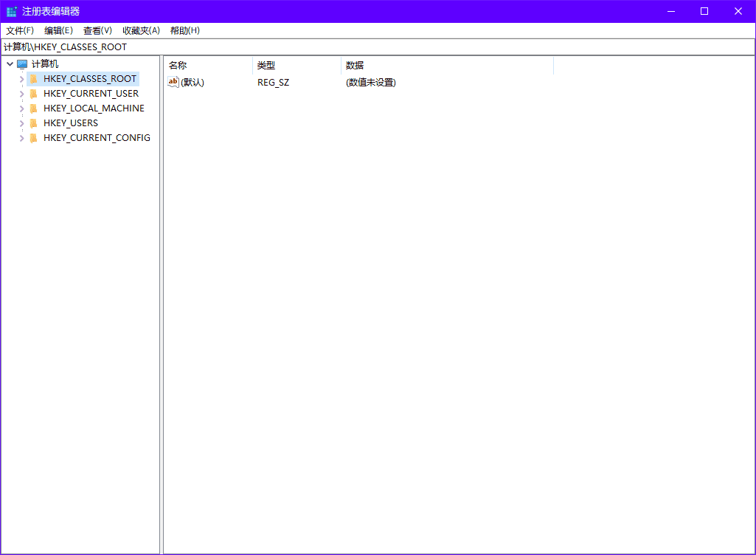
Task: Select the HKEY_CURRENT_CONFIG label
Action: click(97, 138)
